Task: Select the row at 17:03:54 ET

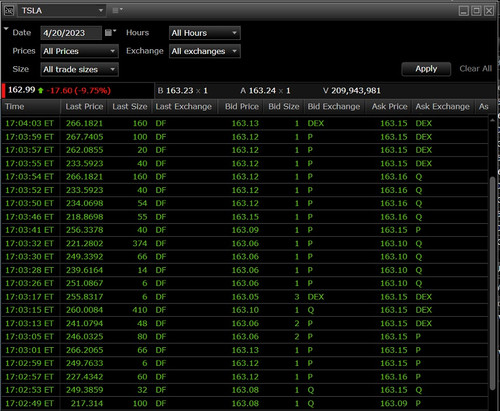Action: tap(245, 177)
